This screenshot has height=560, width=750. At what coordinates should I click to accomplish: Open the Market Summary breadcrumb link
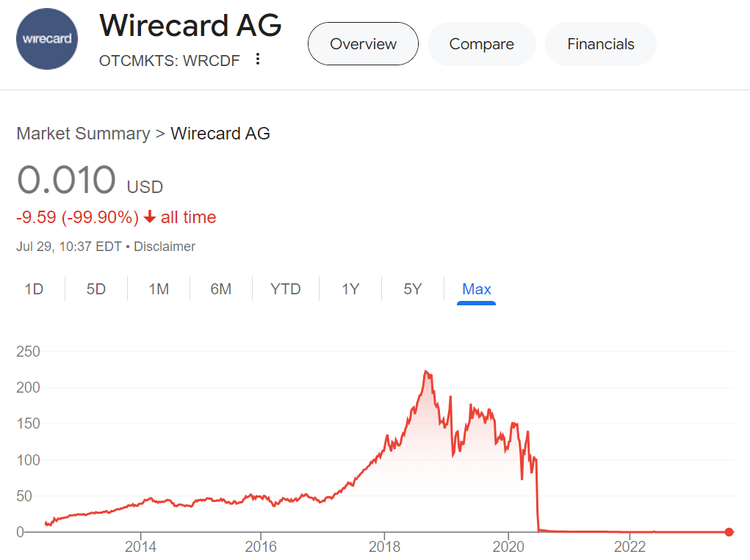[x=83, y=134]
